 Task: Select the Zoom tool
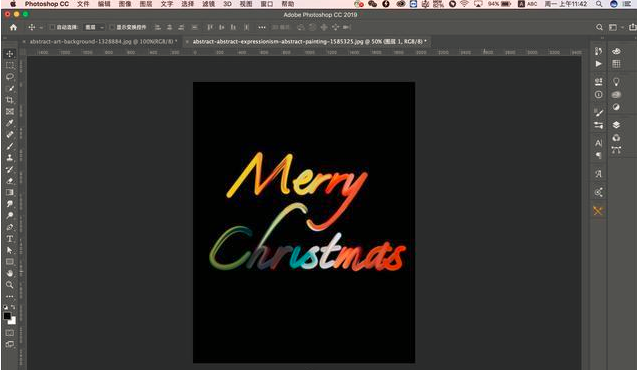tap(10, 285)
